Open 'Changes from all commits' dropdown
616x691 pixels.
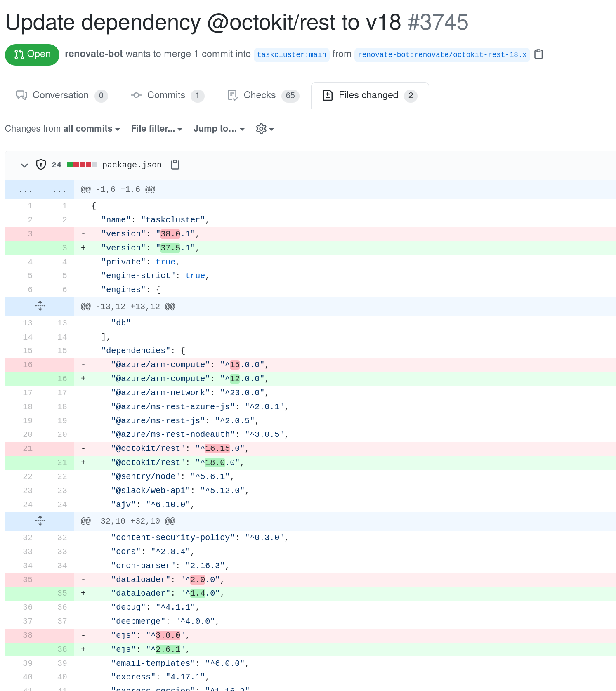[x=62, y=129]
